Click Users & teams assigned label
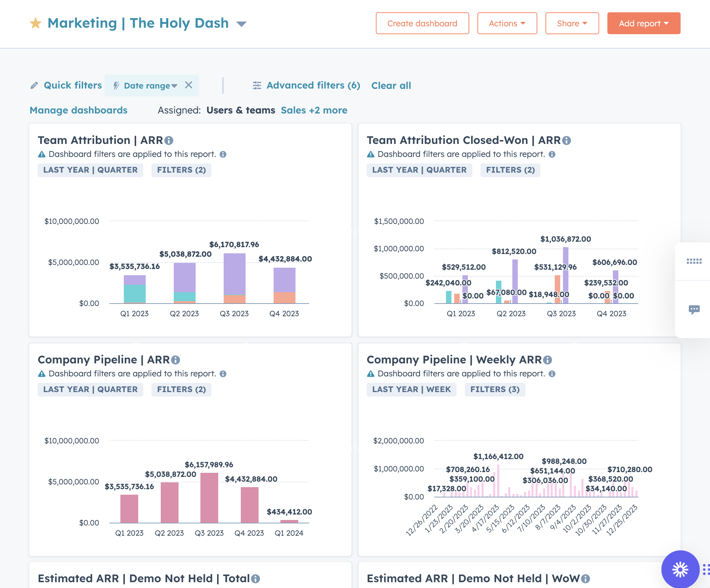This screenshot has height=588, width=710. 241,110
